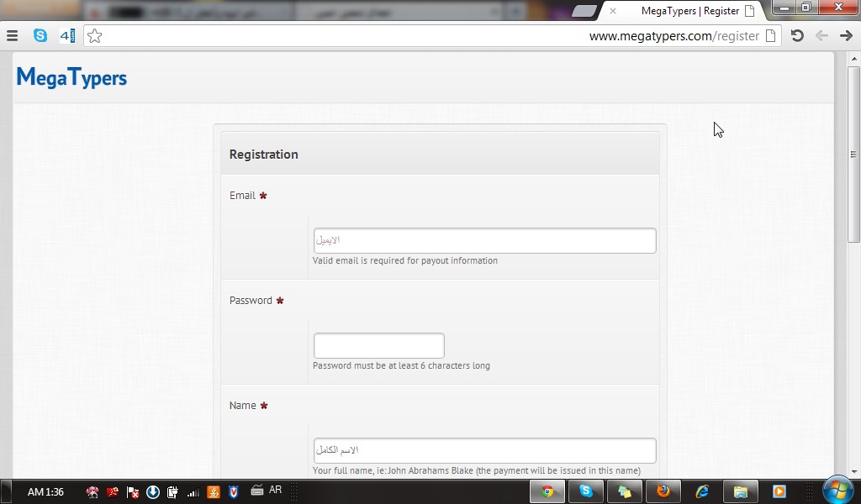The image size is (861, 504).
Task: Click the MegaTypers logo
Action: click(72, 77)
